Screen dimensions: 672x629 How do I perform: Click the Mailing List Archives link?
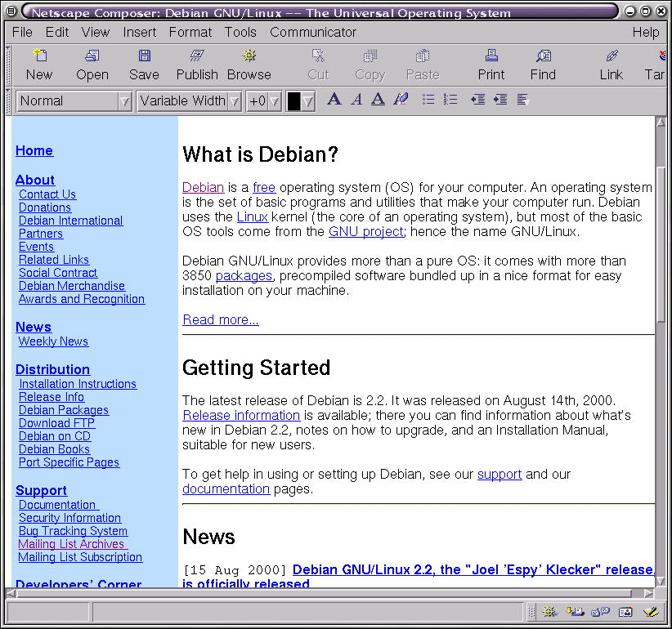tap(72, 544)
